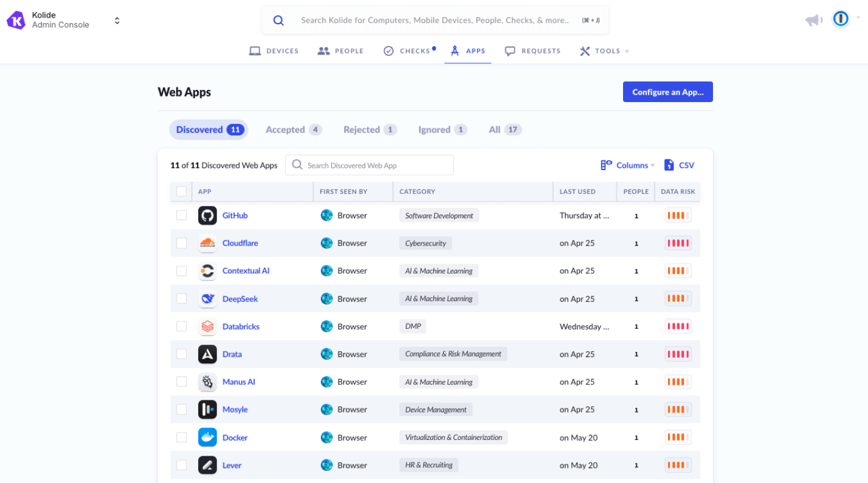Open the announcements megaphone icon

[x=813, y=19]
